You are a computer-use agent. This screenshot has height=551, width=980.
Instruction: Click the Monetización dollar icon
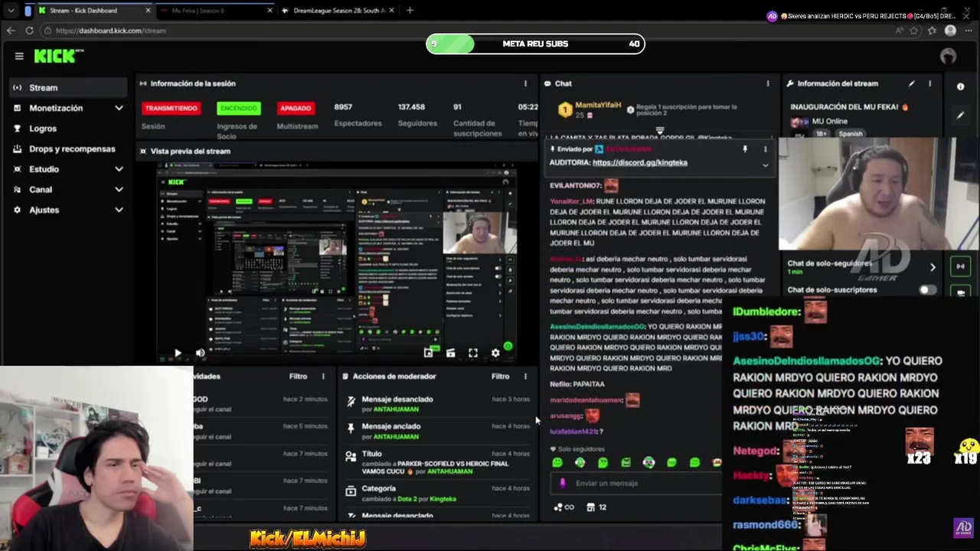[x=17, y=108]
